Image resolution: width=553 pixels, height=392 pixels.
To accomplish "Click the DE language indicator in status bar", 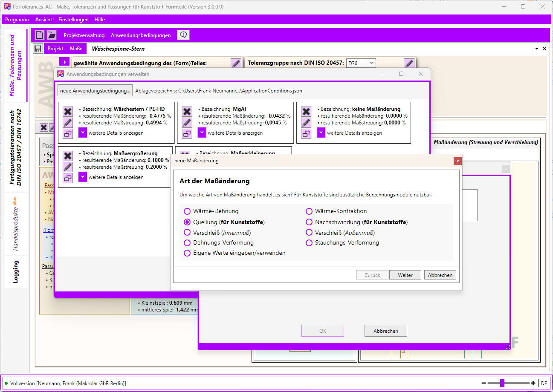I will (544, 383).
